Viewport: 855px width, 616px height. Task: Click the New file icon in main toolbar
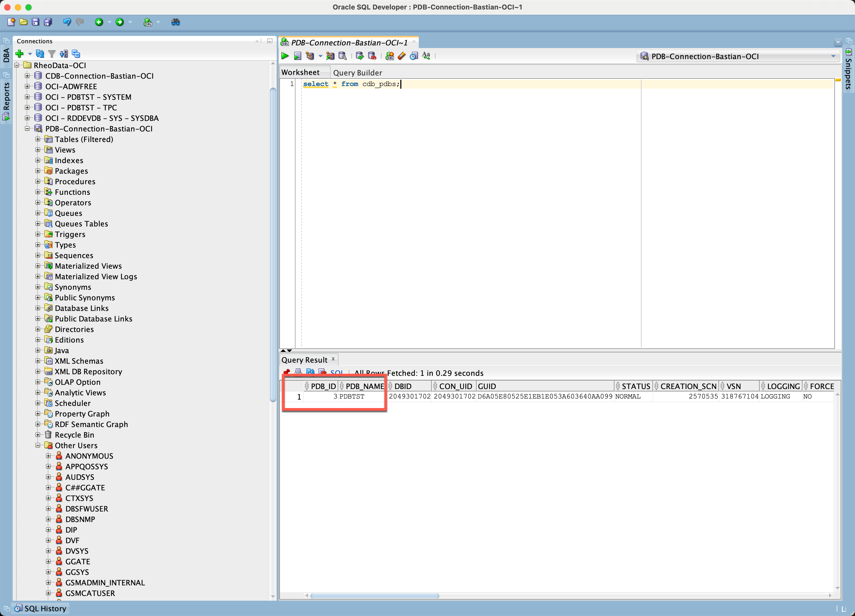(x=11, y=22)
